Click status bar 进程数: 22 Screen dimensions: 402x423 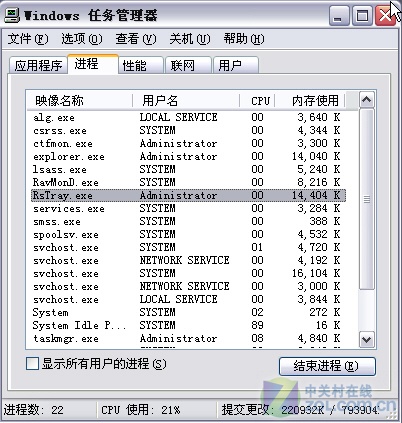tap(33, 410)
